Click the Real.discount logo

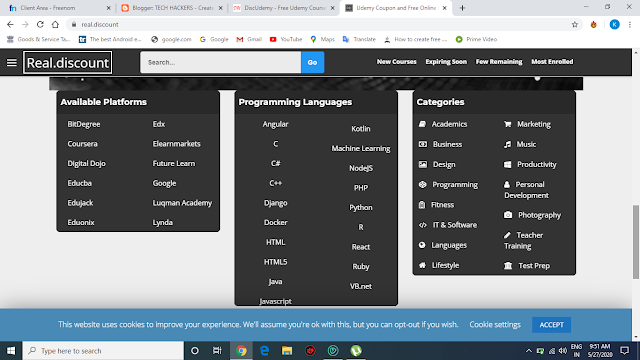coord(67,62)
